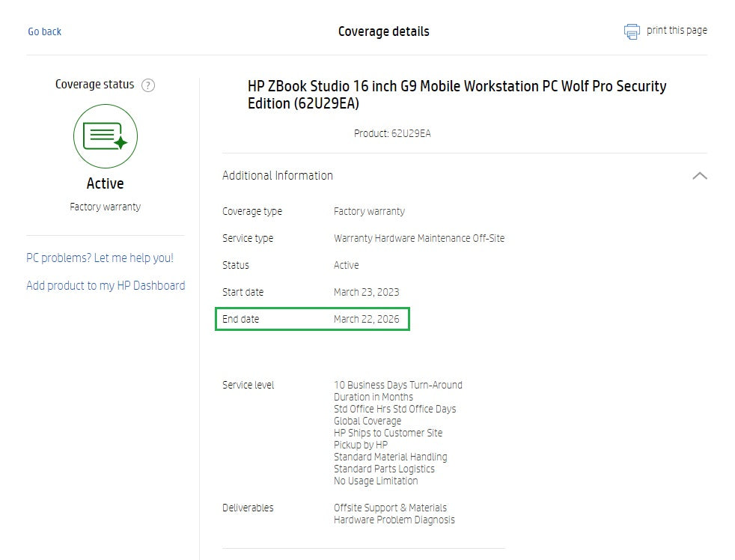Viewport: 735px width, 560px height.
Task: Click the Coverage details page heading
Action: click(383, 31)
